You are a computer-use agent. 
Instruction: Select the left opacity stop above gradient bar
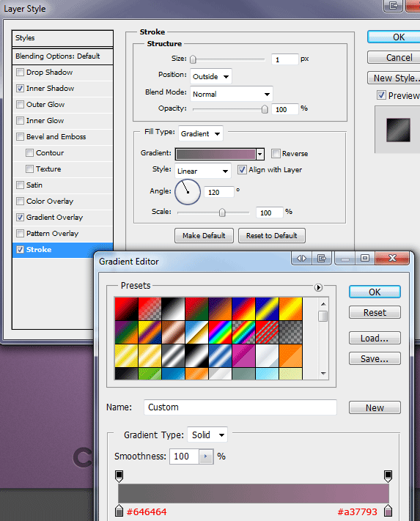pos(119,476)
